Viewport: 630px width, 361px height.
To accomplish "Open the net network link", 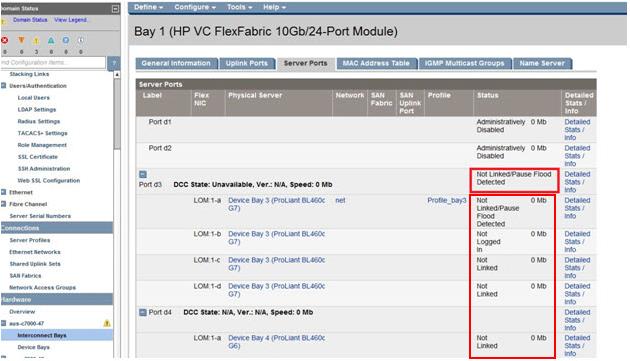I will point(340,200).
